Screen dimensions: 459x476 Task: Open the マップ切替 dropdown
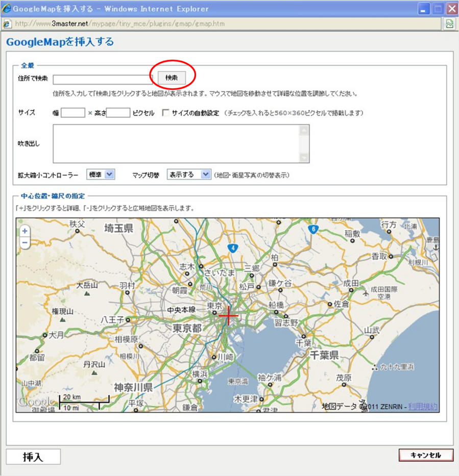point(189,174)
